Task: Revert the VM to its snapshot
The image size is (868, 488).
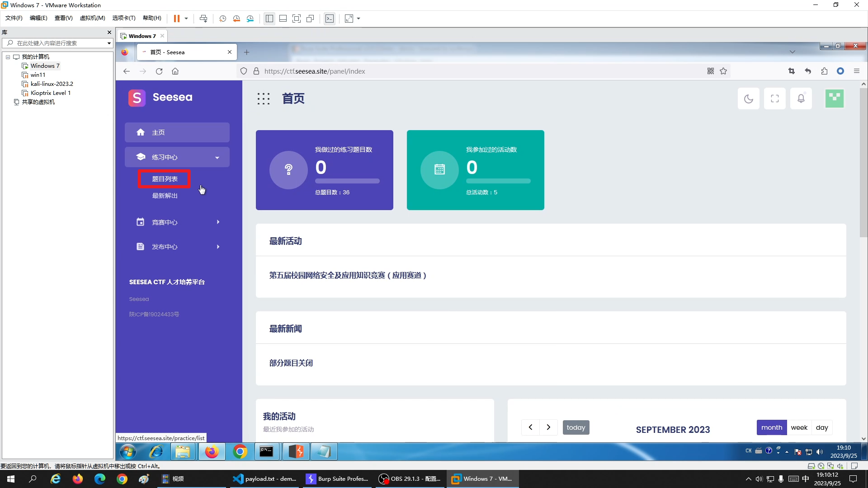Action: click(236, 19)
